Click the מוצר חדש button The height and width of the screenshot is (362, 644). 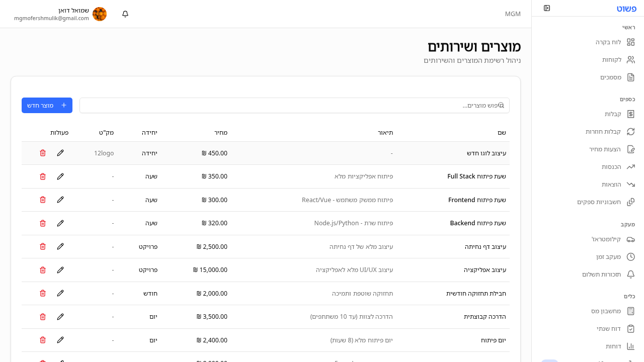(x=47, y=105)
